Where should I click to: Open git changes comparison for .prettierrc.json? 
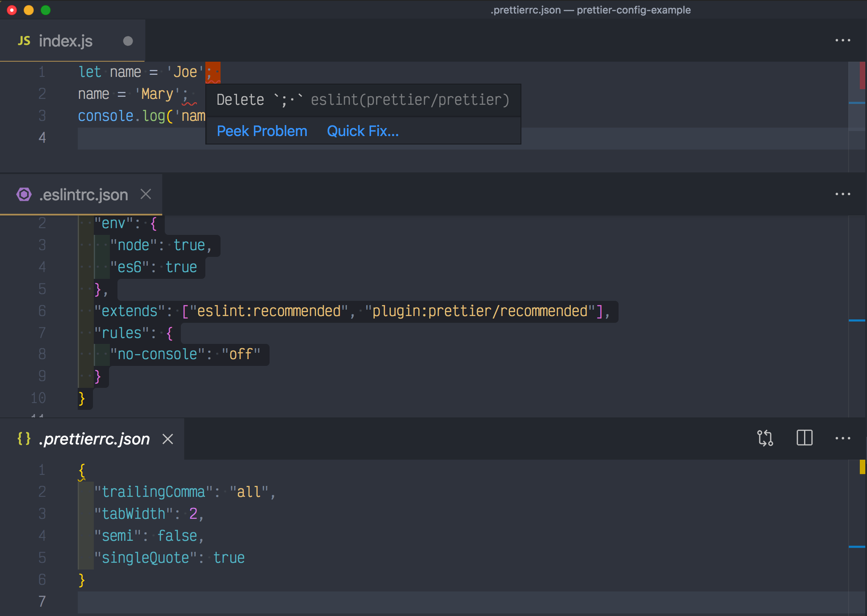click(766, 438)
